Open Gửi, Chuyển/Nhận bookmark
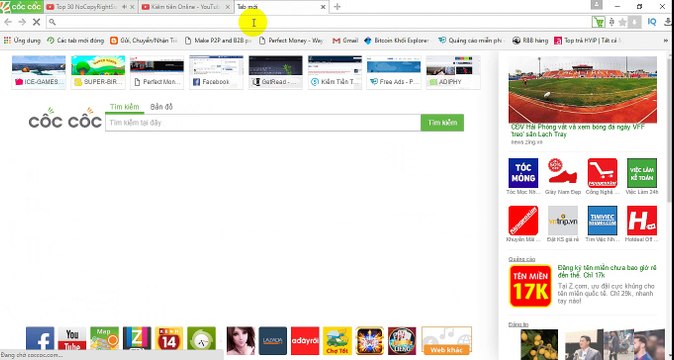674x360 pixels. coord(144,40)
